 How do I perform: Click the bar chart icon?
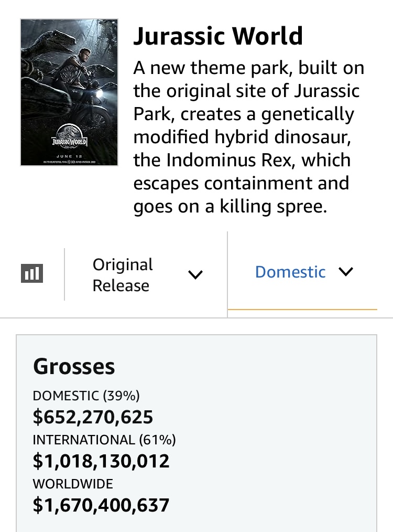(32, 273)
